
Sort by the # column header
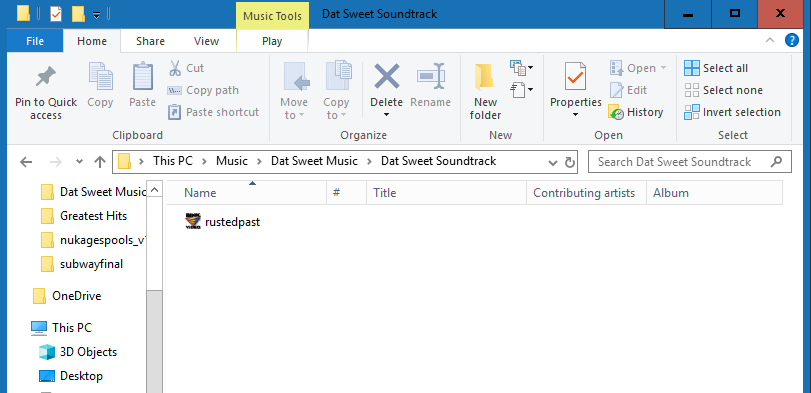click(x=347, y=193)
